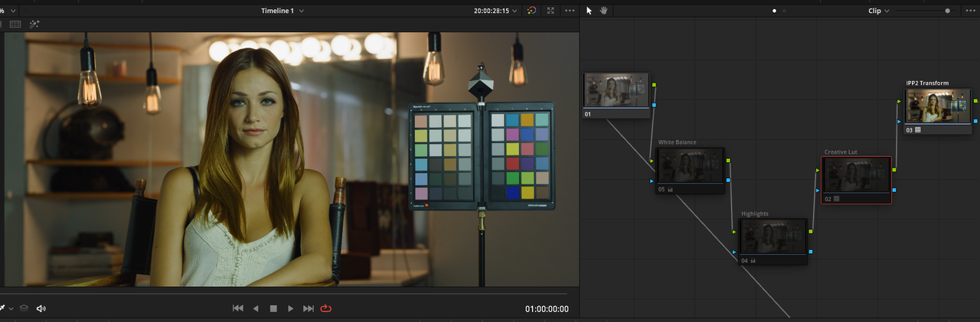The image size is (980, 322).
Task: Open the Clip mode dropdown
Action: pos(879,11)
